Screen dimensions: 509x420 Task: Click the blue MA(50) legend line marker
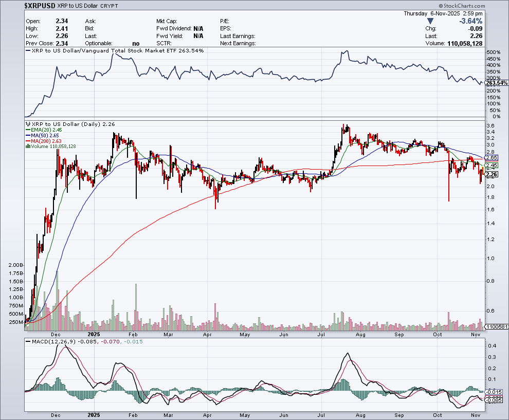[27, 136]
